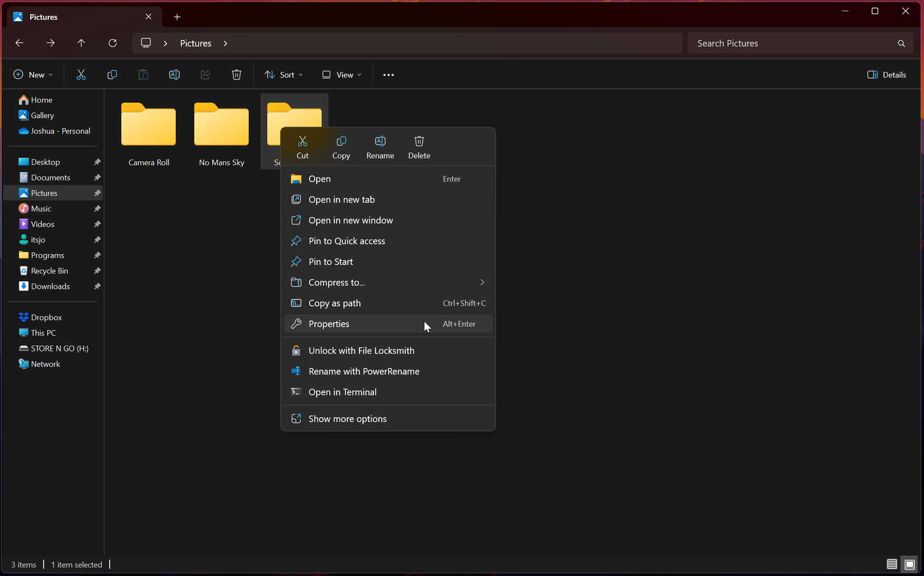Image resolution: width=924 pixels, height=576 pixels.
Task: Launch Open in Terminal from the context menu
Action: [342, 392]
